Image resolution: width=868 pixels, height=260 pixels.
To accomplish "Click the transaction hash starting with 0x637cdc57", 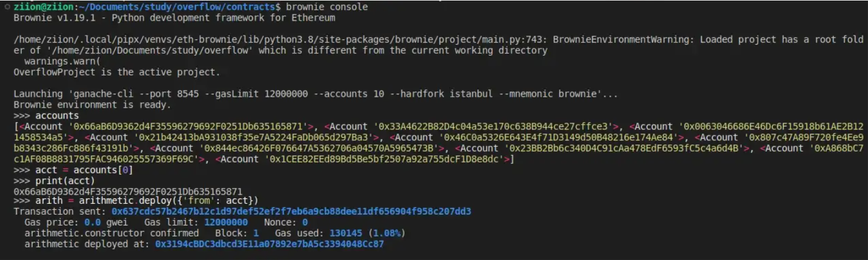I will (x=291, y=212).
